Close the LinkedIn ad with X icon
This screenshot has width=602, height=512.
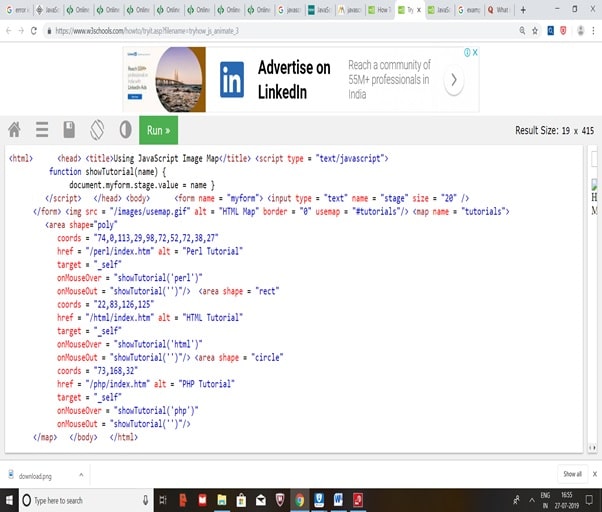pyautogui.click(x=475, y=52)
